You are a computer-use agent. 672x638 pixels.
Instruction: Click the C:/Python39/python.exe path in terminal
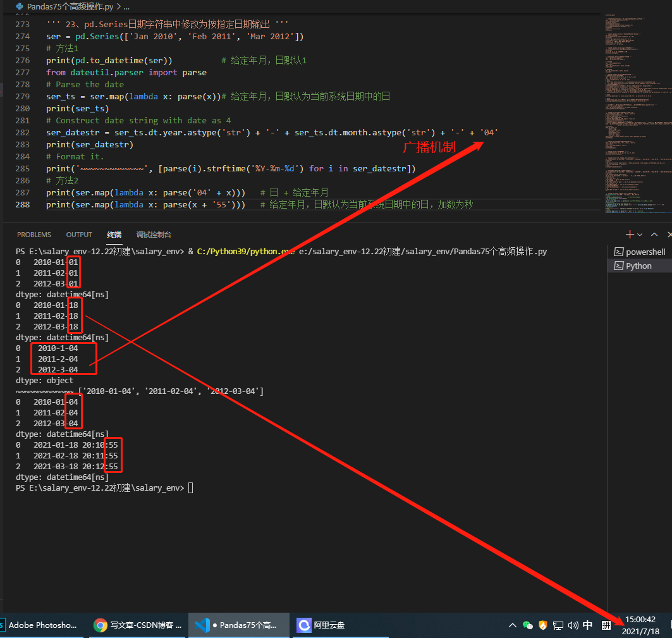click(x=245, y=251)
